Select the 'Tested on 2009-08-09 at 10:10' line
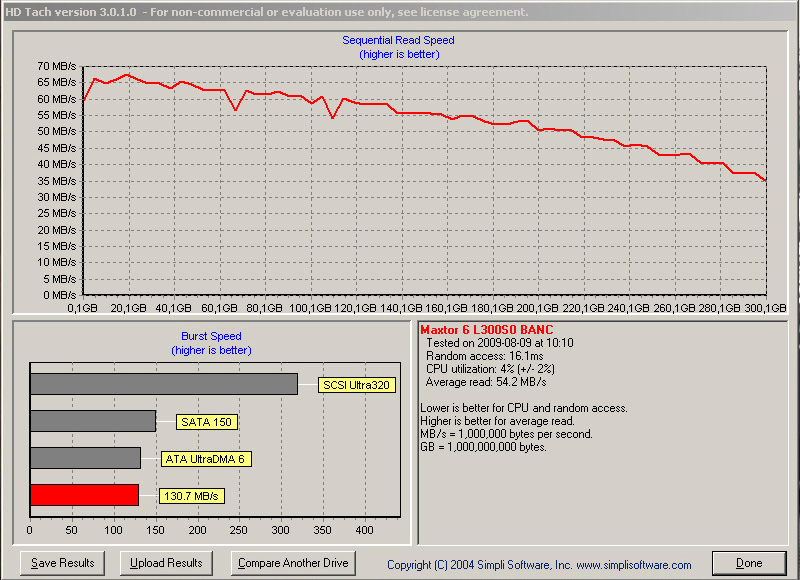This screenshot has height=580, width=800. [499, 343]
